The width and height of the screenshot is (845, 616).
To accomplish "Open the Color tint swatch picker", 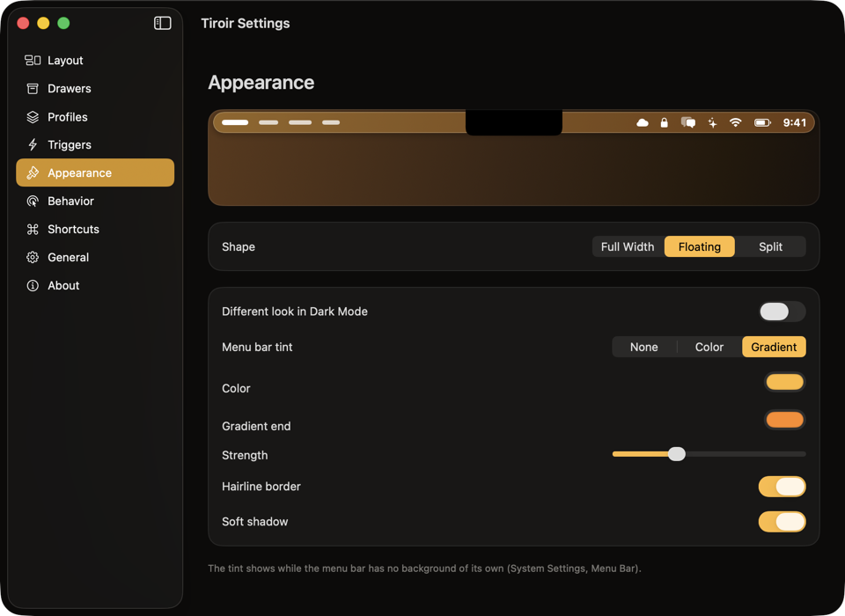I will (784, 382).
